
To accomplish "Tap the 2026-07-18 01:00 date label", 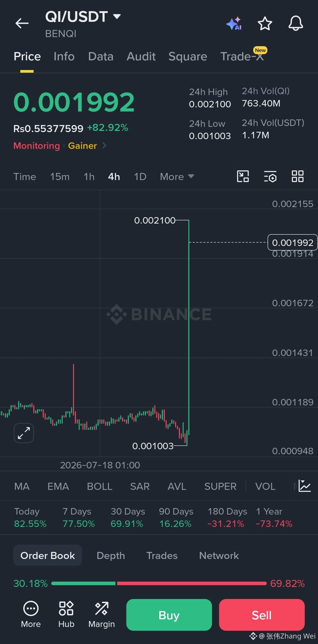I will point(100,465).
